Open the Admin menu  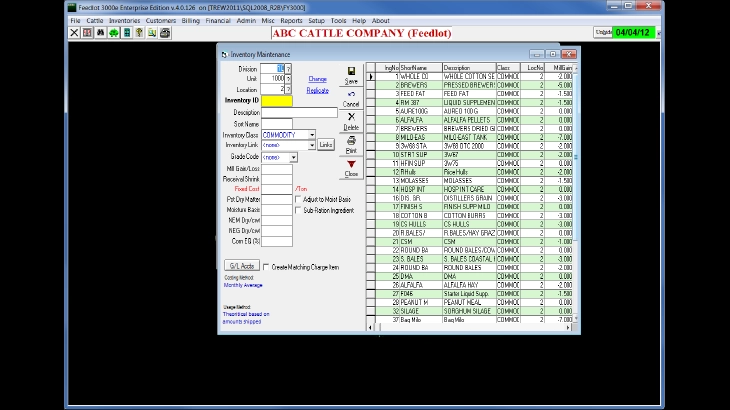coord(246,20)
